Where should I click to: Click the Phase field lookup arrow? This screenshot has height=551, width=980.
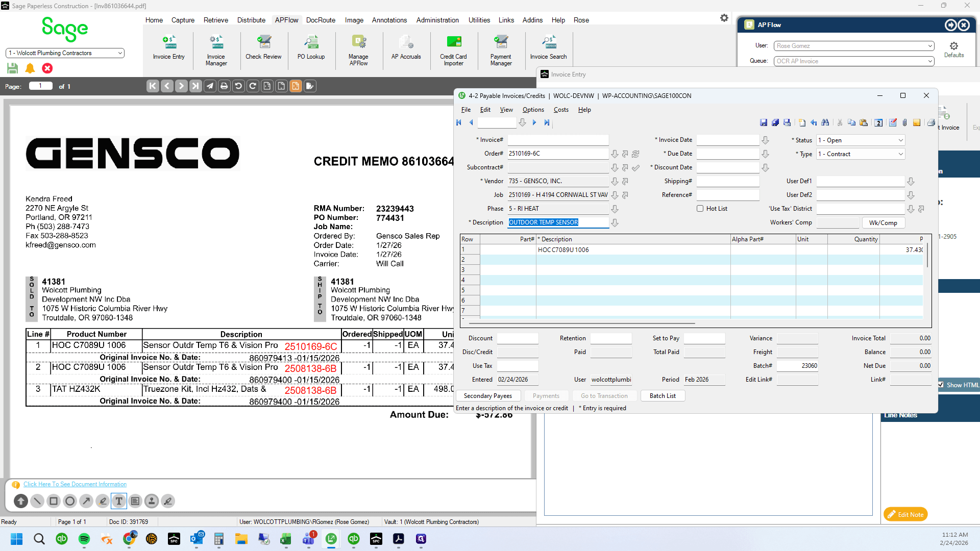[x=615, y=209]
